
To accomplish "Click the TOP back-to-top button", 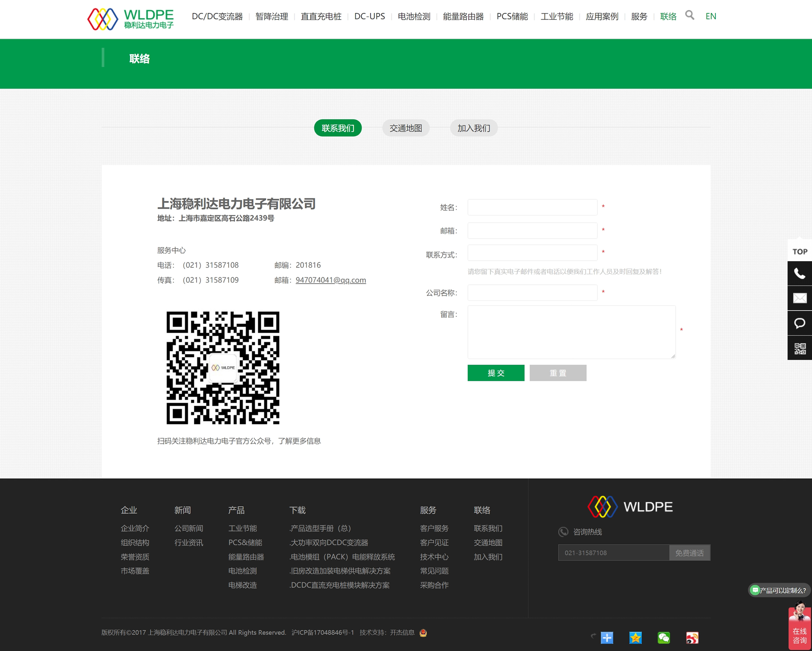I will coord(799,251).
